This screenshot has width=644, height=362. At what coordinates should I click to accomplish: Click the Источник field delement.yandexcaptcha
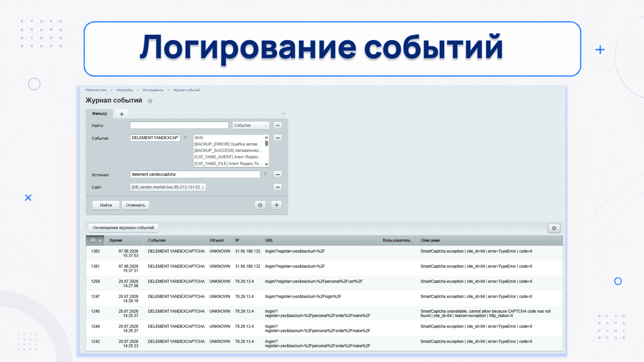[195, 174]
